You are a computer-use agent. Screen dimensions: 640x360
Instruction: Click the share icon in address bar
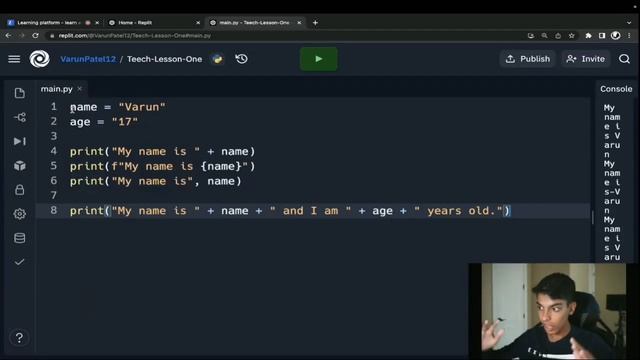pyautogui.click(x=558, y=36)
